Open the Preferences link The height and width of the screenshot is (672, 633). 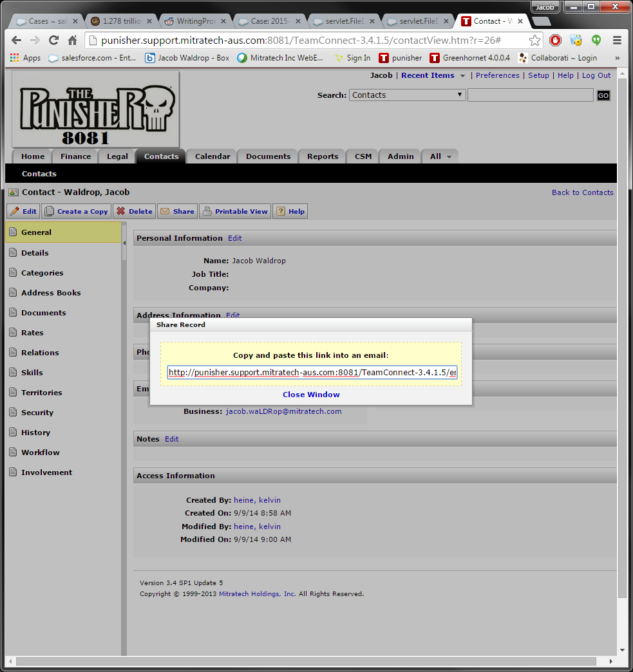click(497, 75)
